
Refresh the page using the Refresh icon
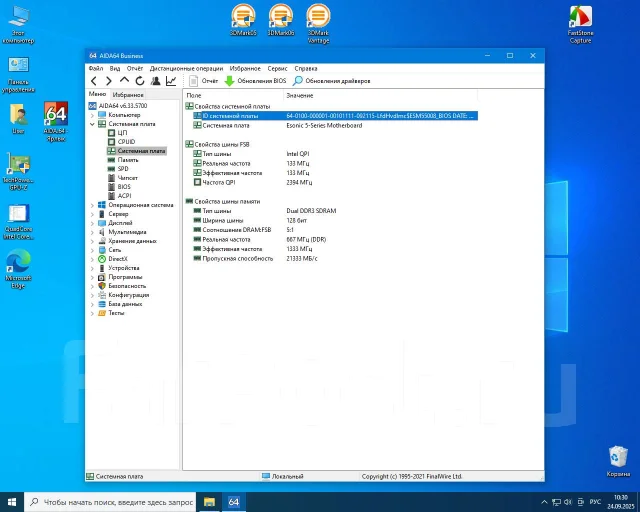pyautogui.click(x=140, y=81)
